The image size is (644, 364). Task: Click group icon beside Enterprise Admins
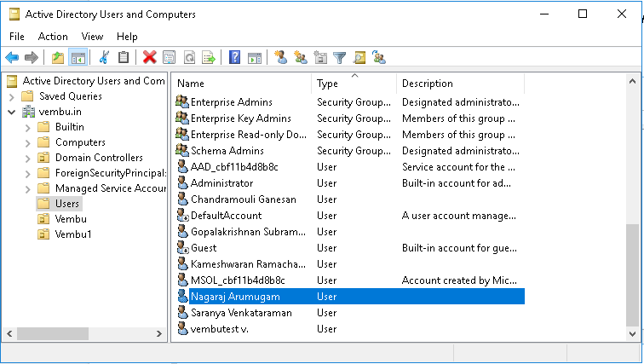pyautogui.click(x=182, y=101)
